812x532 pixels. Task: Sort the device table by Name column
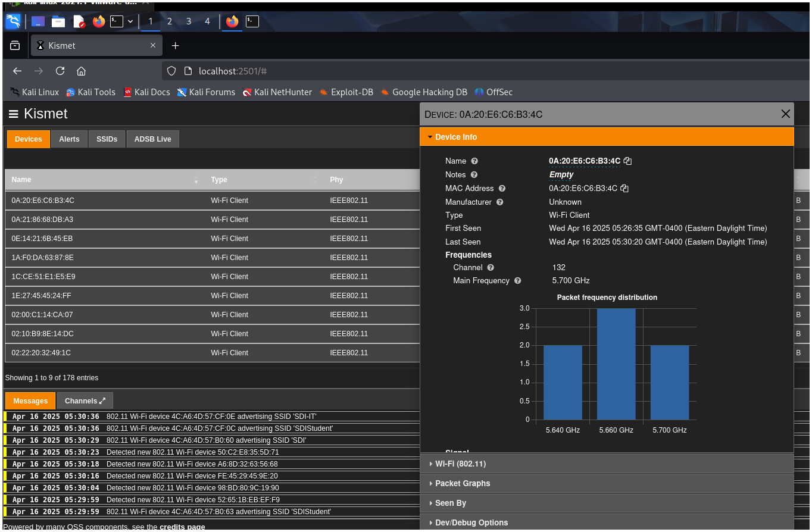click(104, 180)
